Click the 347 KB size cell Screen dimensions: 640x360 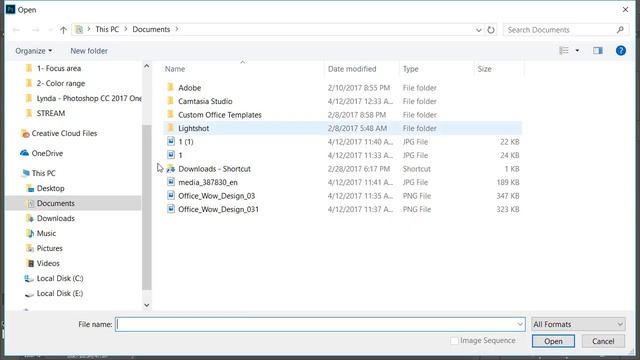[508, 196]
